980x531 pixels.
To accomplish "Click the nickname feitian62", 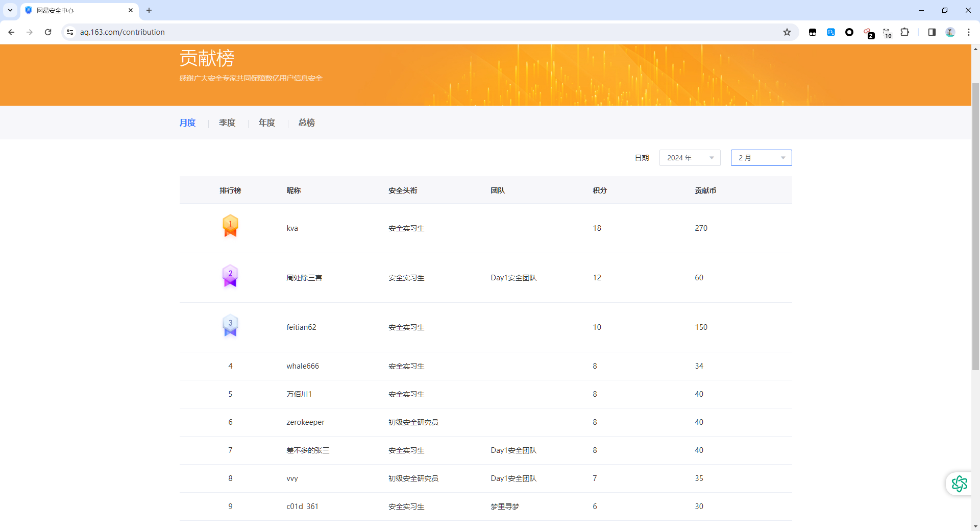I will coord(301,327).
